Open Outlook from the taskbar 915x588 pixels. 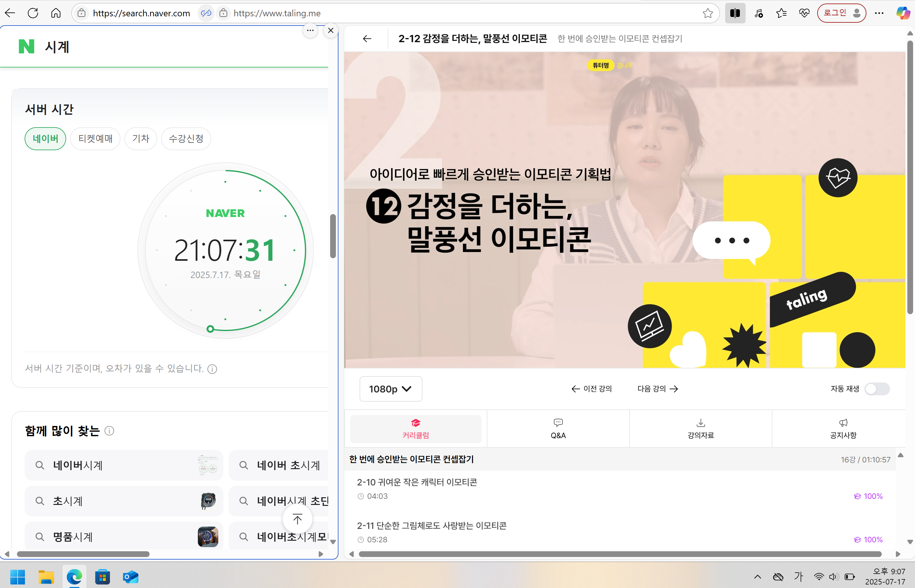131,576
